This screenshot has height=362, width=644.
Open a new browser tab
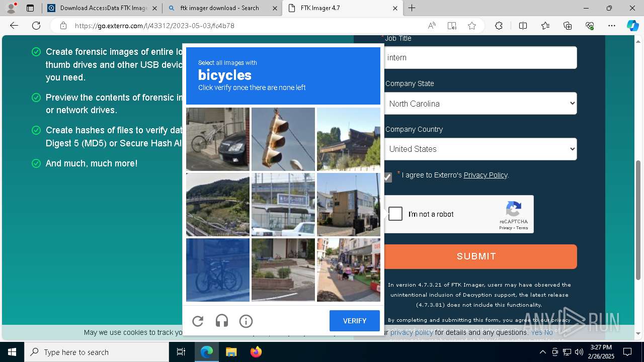(x=412, y=8)
